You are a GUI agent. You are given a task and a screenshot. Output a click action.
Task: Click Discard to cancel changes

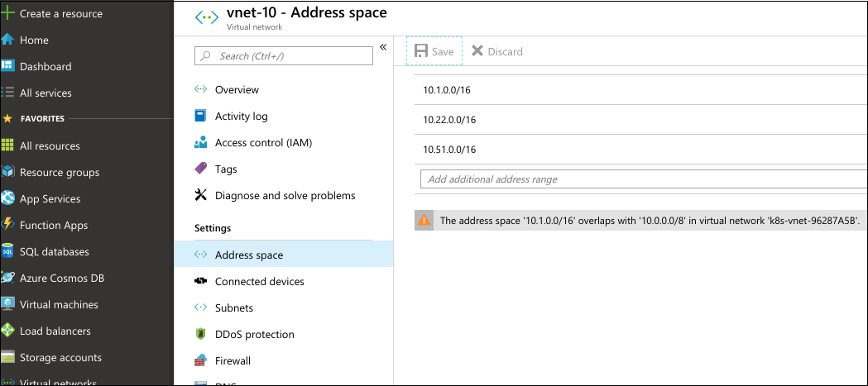pyautogui.click(x=497, y=51)
